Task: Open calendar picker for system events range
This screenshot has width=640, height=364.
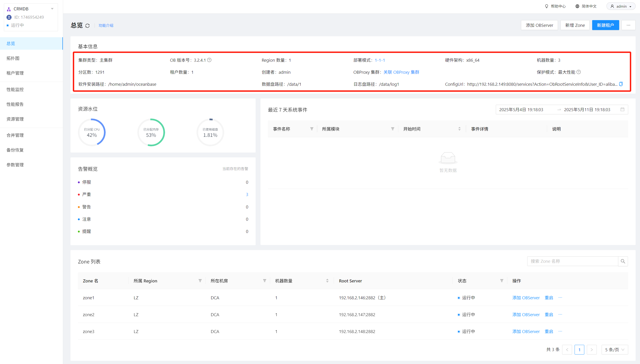Action: tap(623, 110)
